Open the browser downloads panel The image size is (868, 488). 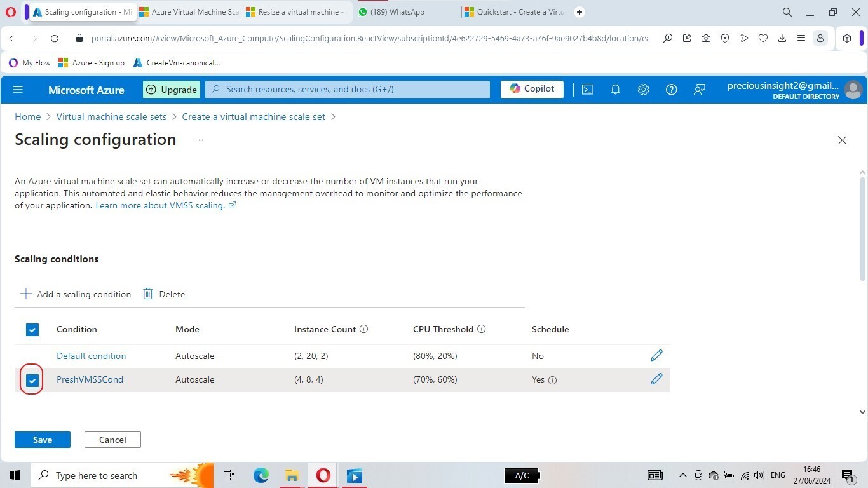(x=782, y=38)
